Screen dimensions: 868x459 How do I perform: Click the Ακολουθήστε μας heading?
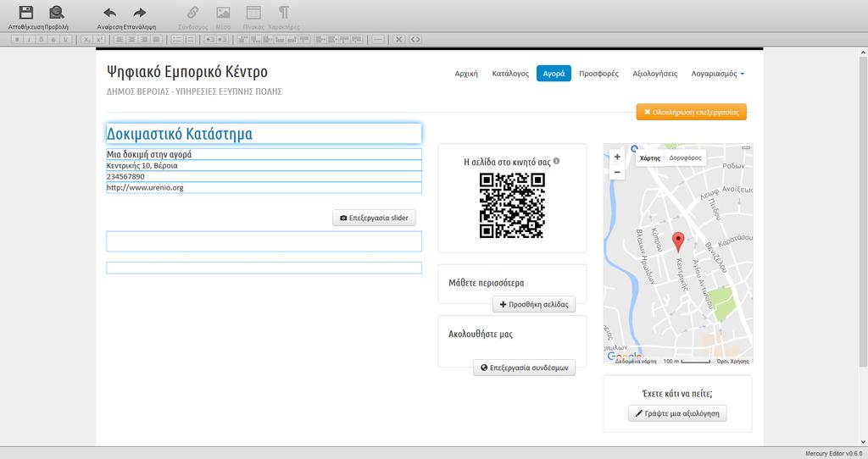pos(481,334)
